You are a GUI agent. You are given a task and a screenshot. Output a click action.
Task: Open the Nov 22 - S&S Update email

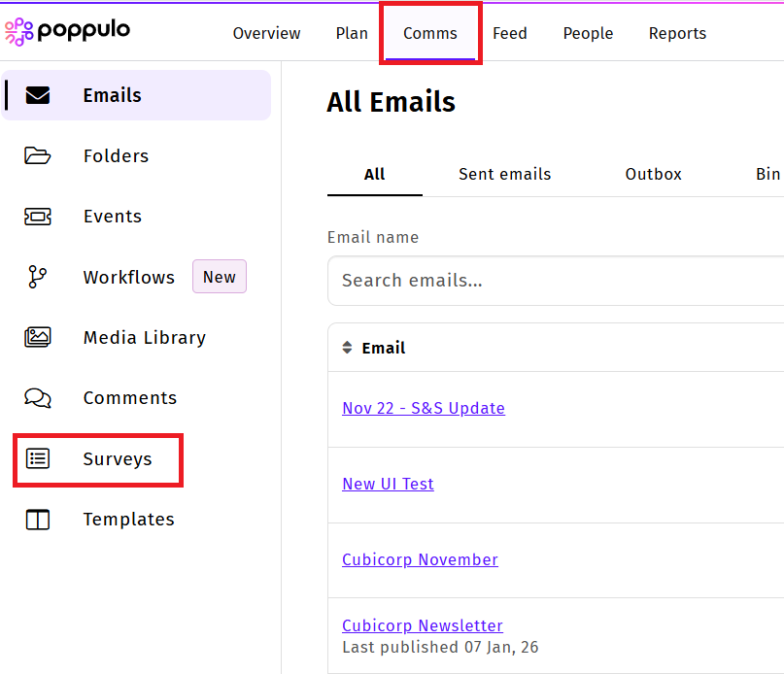tap(424, 408)
